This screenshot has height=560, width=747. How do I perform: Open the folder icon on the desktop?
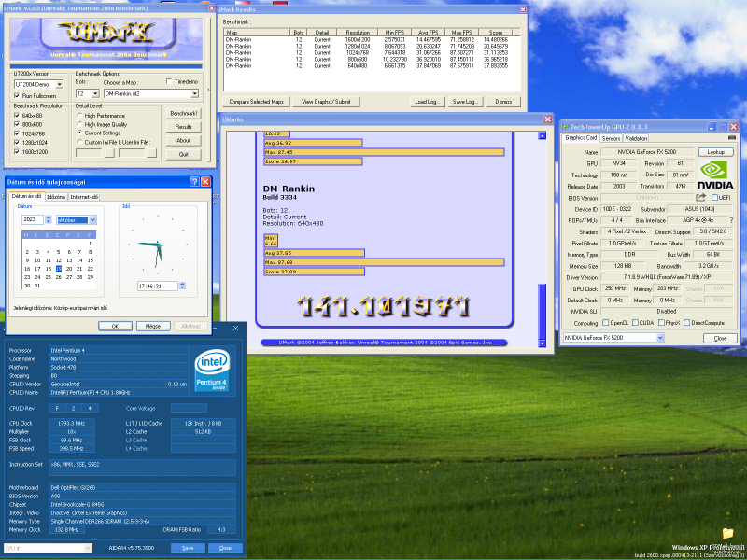pyautogui.click(x=727, y=533)
